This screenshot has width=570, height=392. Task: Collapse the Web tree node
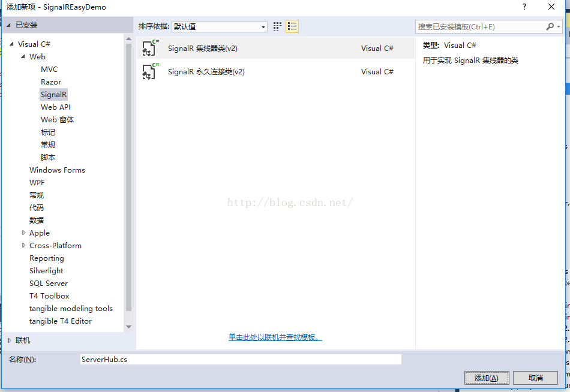tap(23, 57)
